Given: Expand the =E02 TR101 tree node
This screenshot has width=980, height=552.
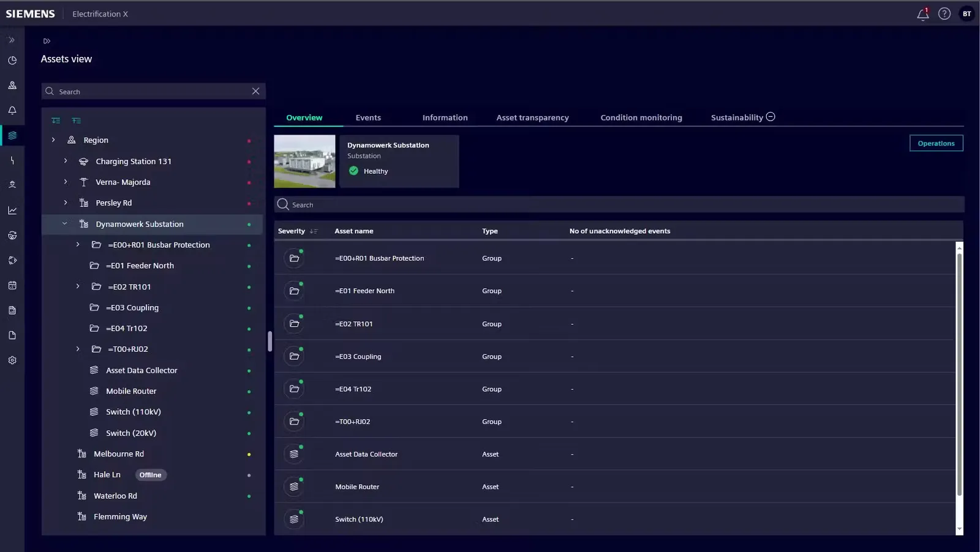Looking at the screenshot, I should pos(78,286).
